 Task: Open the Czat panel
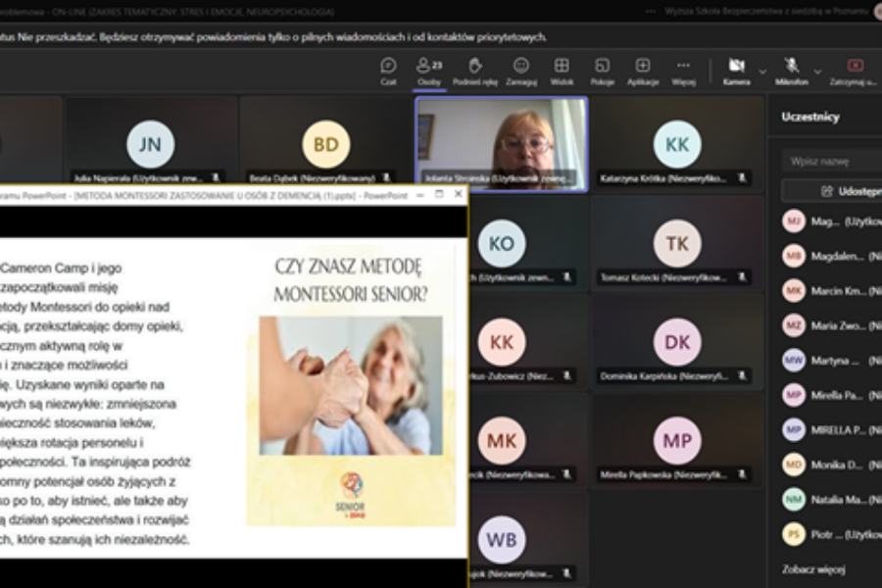tap(388, 72)
